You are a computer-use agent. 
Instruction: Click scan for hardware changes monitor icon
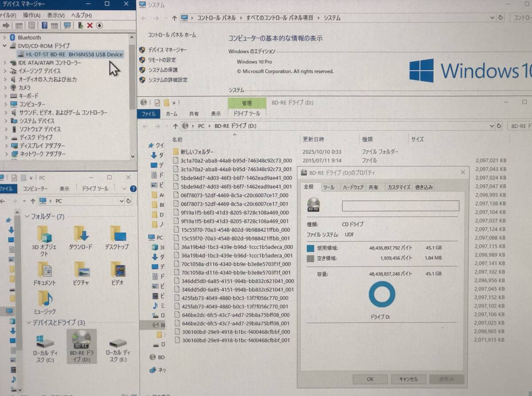pos(67,25)
